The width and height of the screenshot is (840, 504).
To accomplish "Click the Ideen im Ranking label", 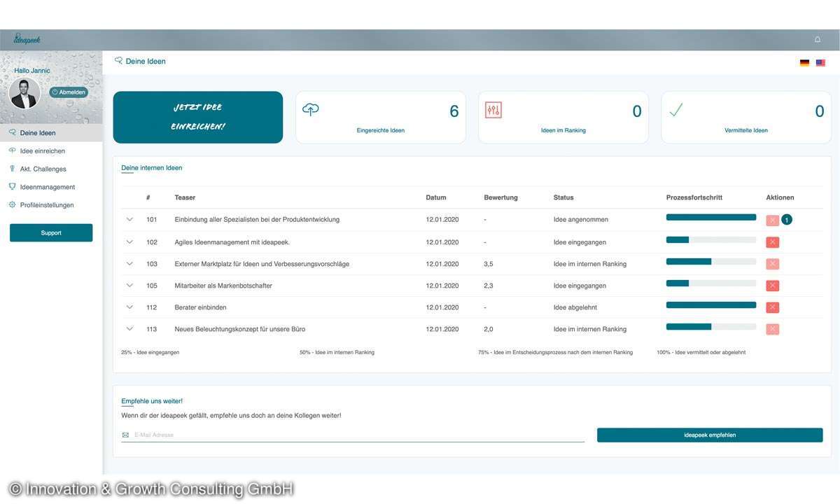I will (x=563, y=130).
